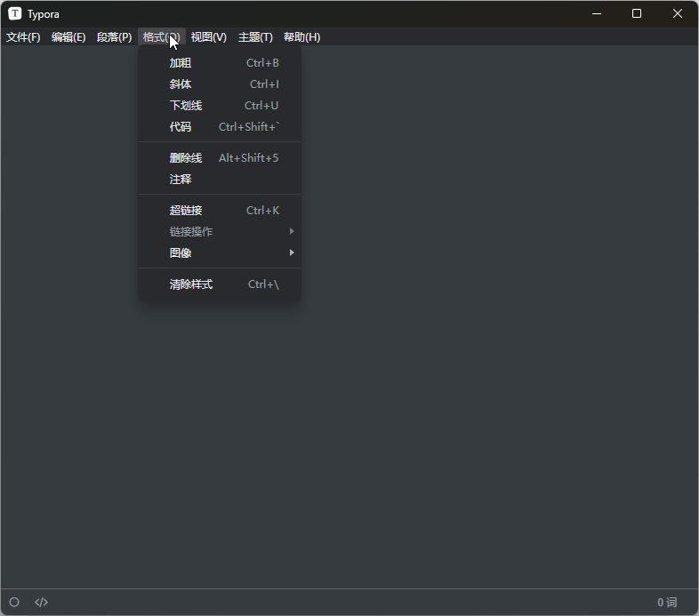Insert 超链接 hyperlink
This screenshot has width=699, height=616.
[x=220, y=211]
